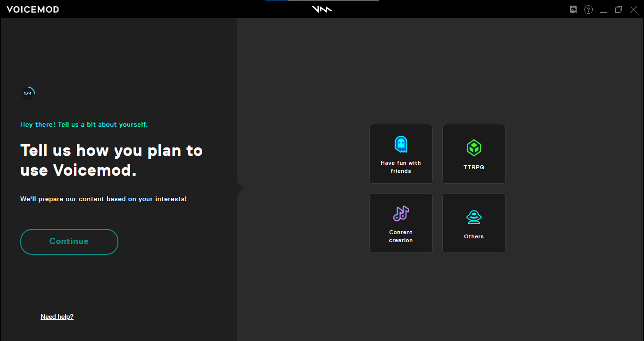Open the Discord icon in the title bar
The image size is (644, 341).
[x=573, y=9]
